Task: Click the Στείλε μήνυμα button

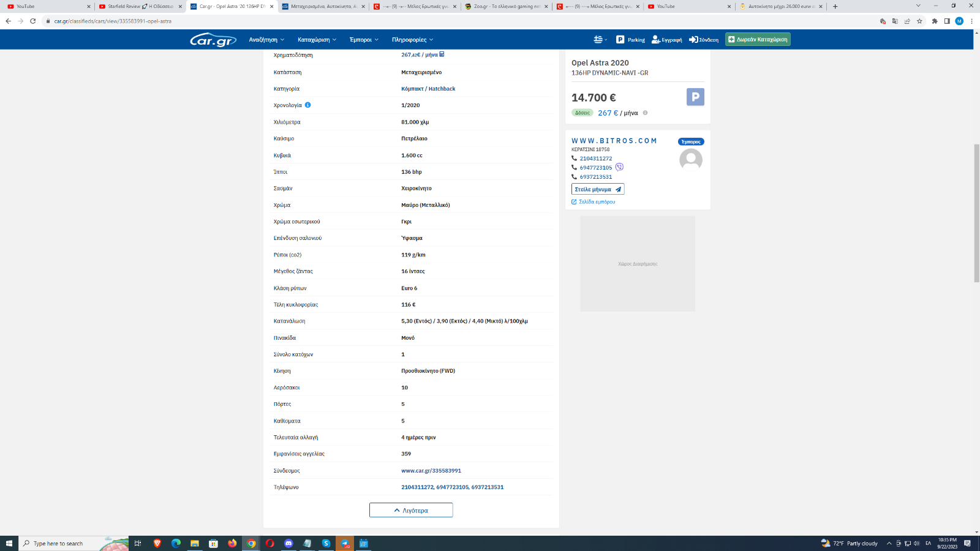Action: click(598, 189)
